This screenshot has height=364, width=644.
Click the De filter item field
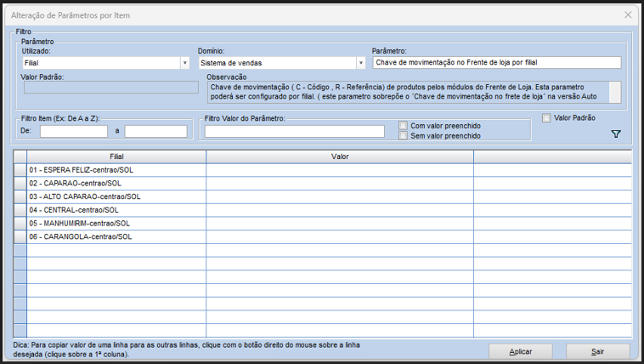coord(73,131)
